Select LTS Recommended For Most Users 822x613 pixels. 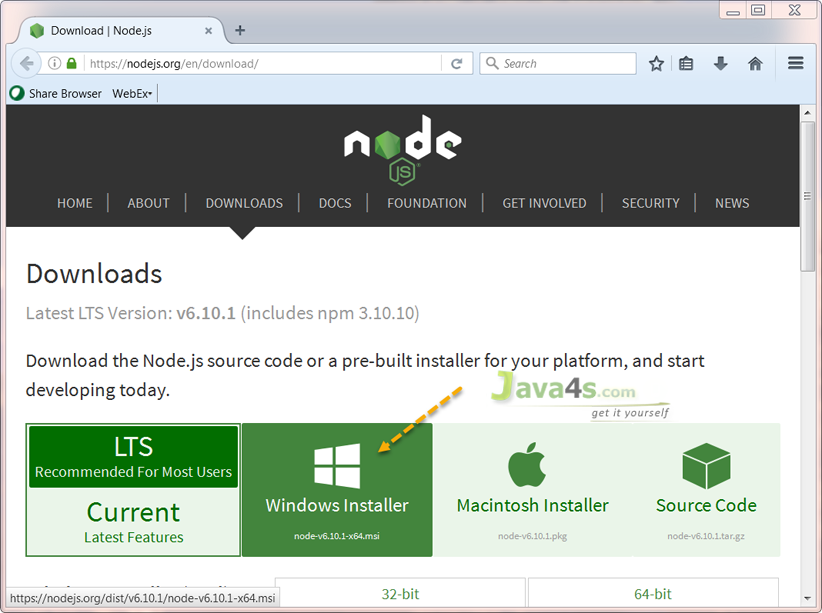click(133, 457)
